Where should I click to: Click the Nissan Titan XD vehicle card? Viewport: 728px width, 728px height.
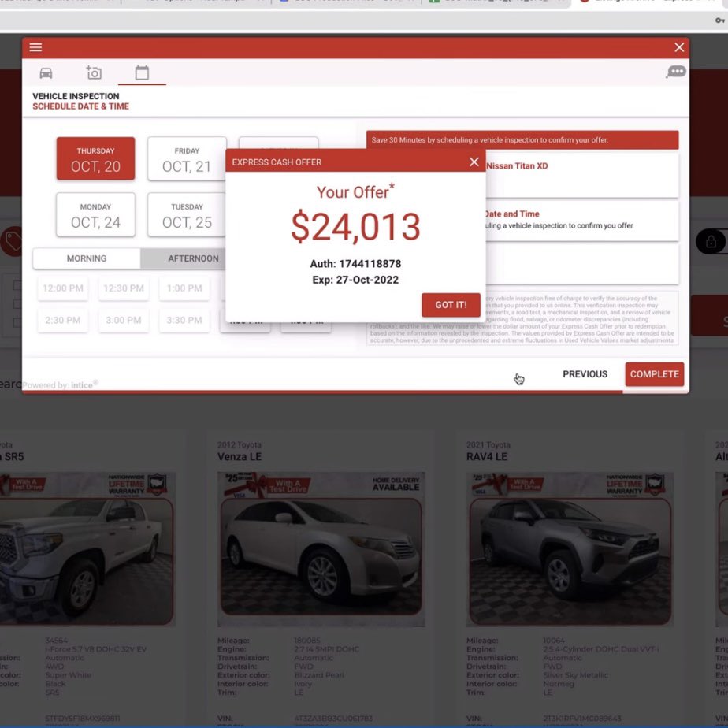(582, 175)
